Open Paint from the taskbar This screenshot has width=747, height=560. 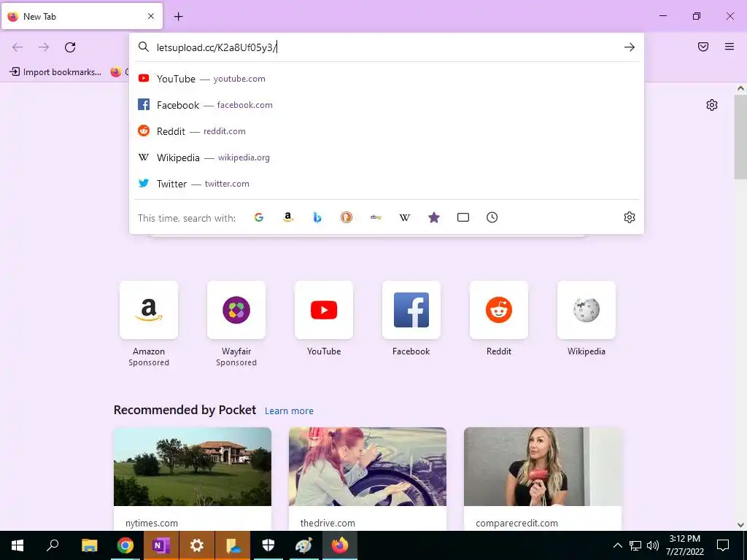click(x=304, y=545)
